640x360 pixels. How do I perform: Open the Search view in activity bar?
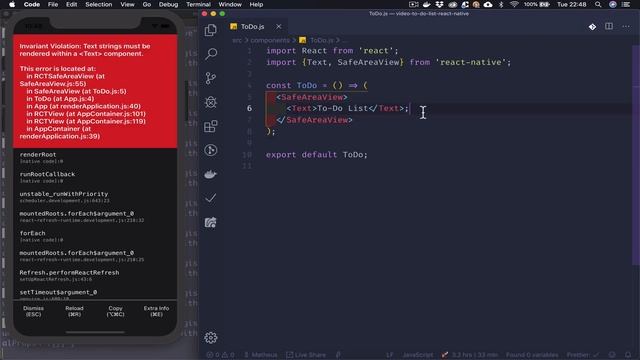coord(211,54)
